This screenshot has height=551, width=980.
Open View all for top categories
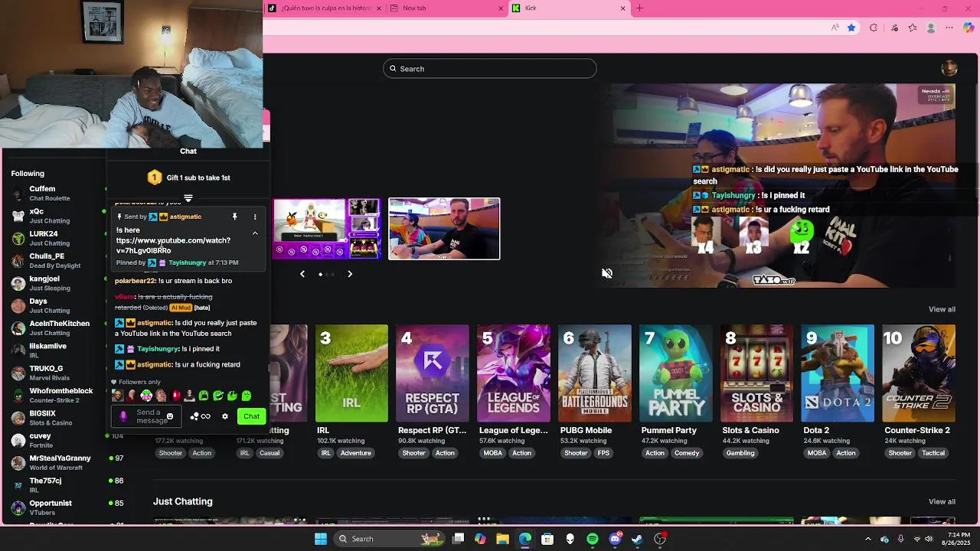942,309
